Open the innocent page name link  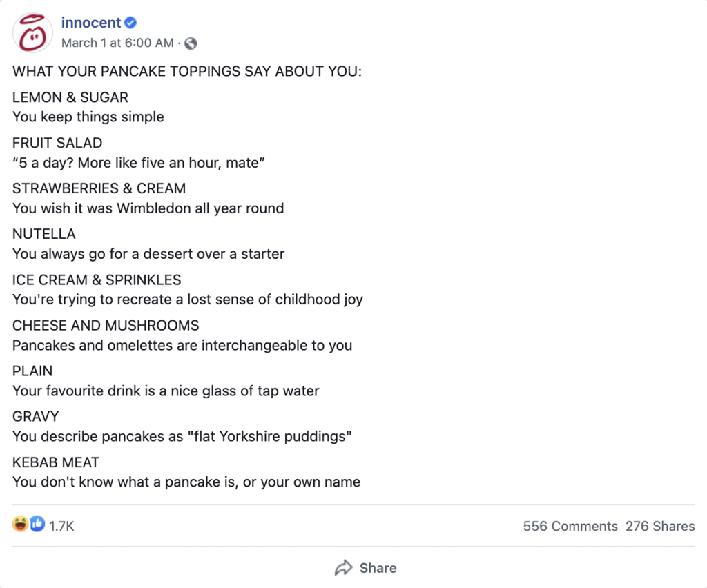coord(90,23)
